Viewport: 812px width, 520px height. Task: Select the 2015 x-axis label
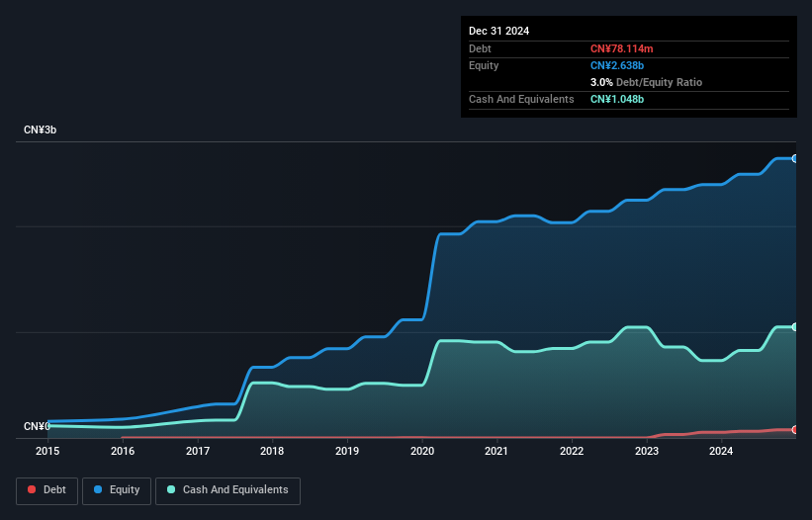click(x=47, y=451)
